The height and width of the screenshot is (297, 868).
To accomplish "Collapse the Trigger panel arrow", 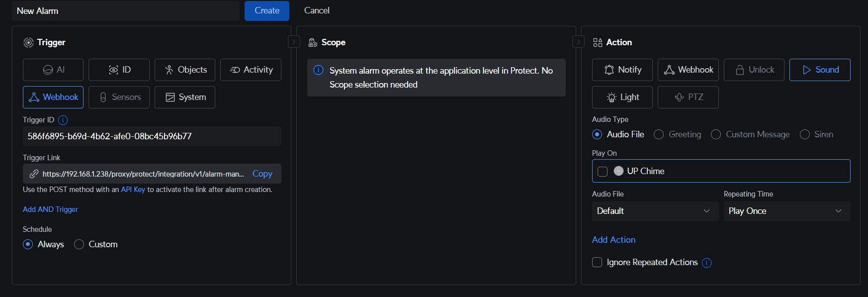I will click(x=294, y=42).
